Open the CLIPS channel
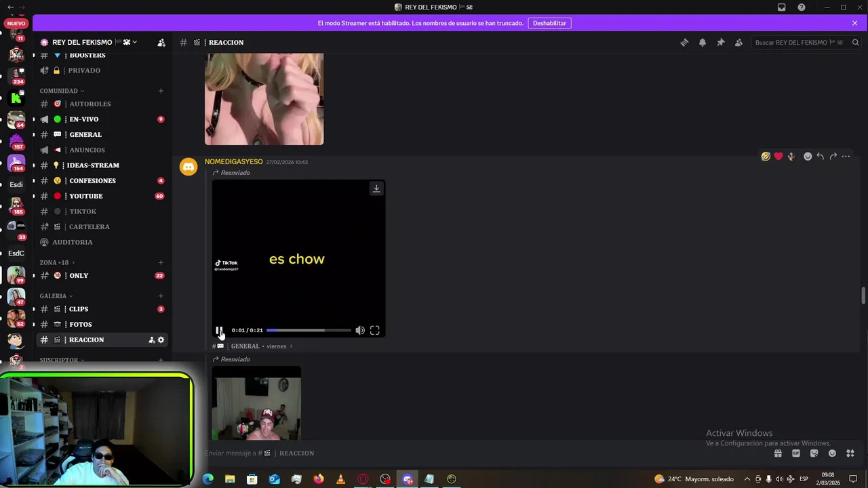Image resolution: width=868 pixels, height=488 pixels. click(x=102, y=309)
